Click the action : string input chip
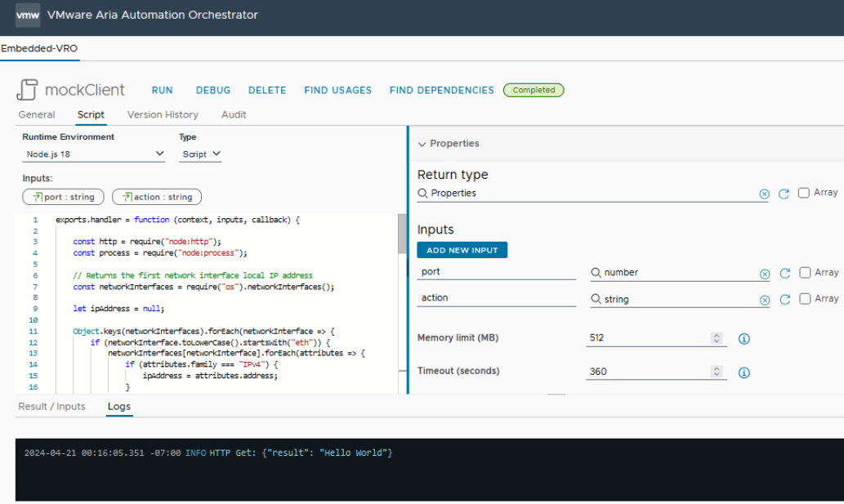The image size is (844, 504). tap(157, 197)
